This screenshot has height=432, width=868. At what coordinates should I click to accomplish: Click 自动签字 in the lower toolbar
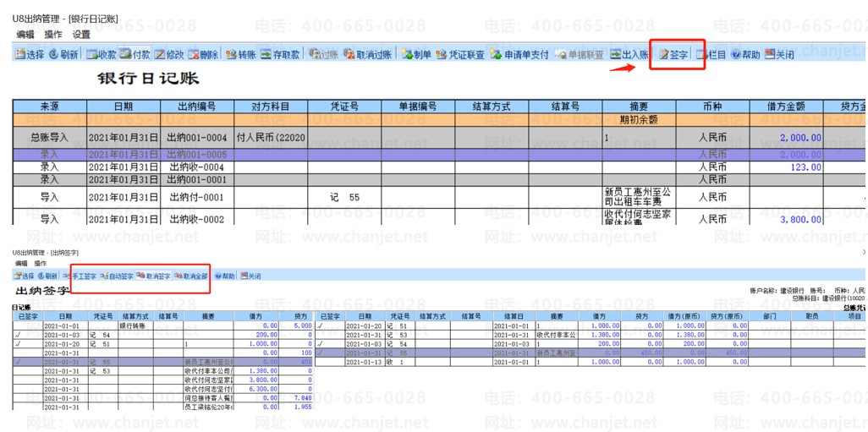pos(117,276)
